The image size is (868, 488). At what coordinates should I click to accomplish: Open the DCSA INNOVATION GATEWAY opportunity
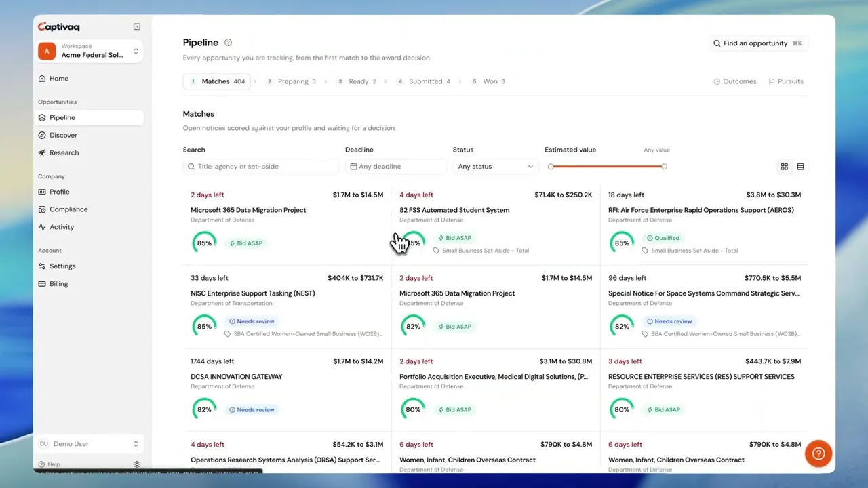[237, 377]
